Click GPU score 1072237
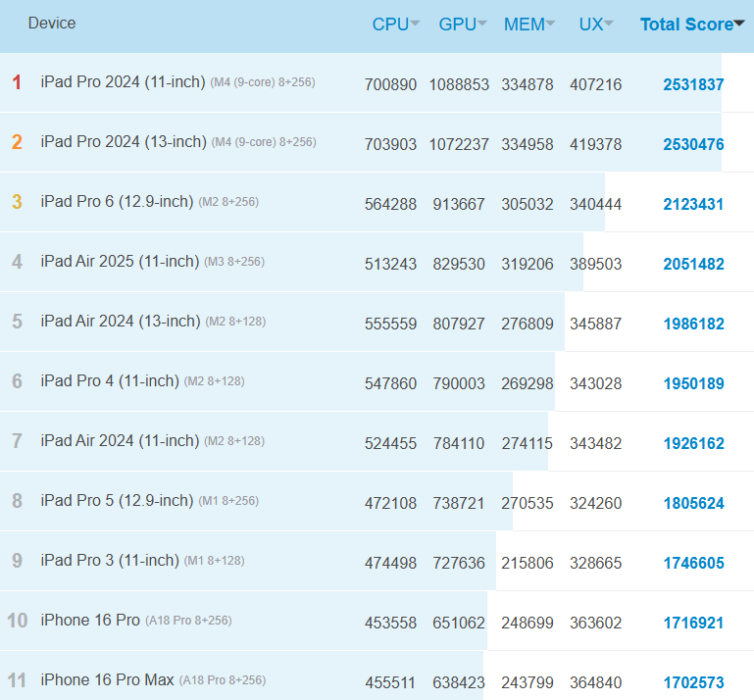This screenshot has height=700, width=754. pyautogui.click(x=459, y=144)
